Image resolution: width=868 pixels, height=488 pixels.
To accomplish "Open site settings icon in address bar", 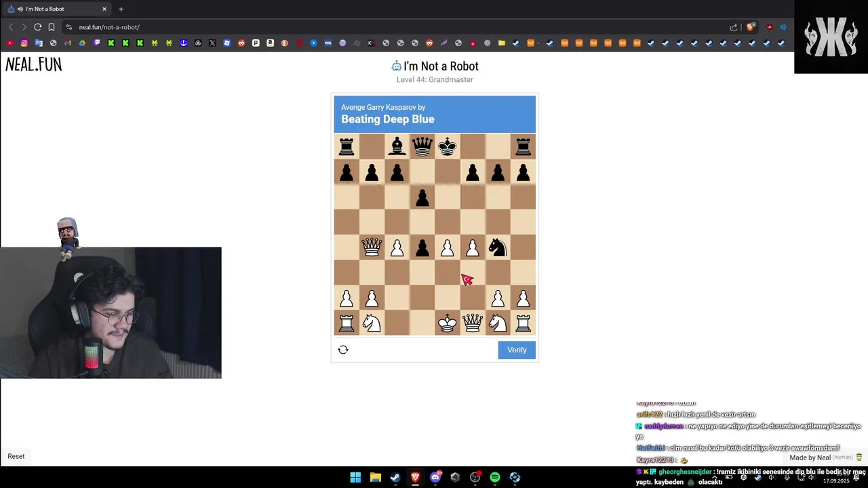I will coord(68,27).
